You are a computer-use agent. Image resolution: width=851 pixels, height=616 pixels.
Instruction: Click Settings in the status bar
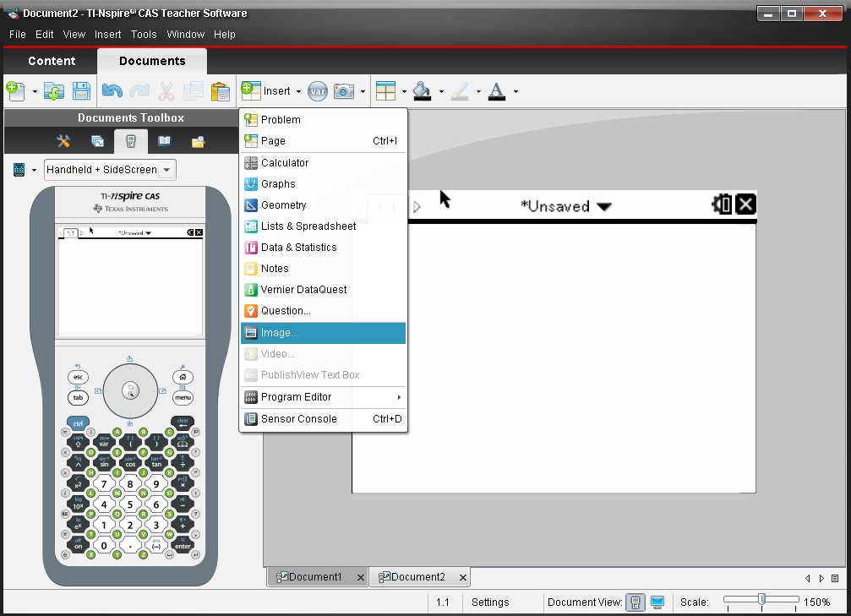pyautogui.click(x=490, y=602)
